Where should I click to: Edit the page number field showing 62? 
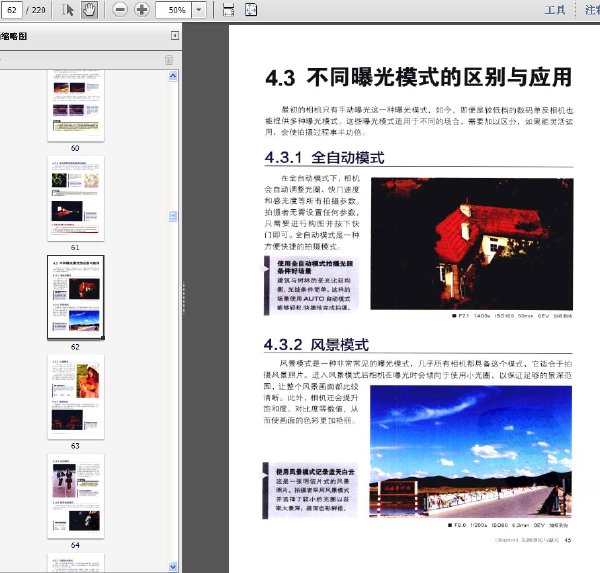click(x=11, y=10)
